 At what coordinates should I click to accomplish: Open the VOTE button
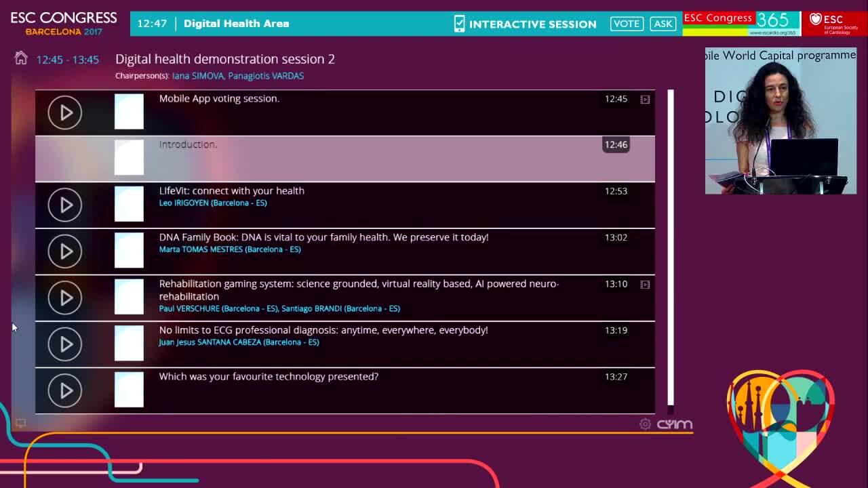626,24
